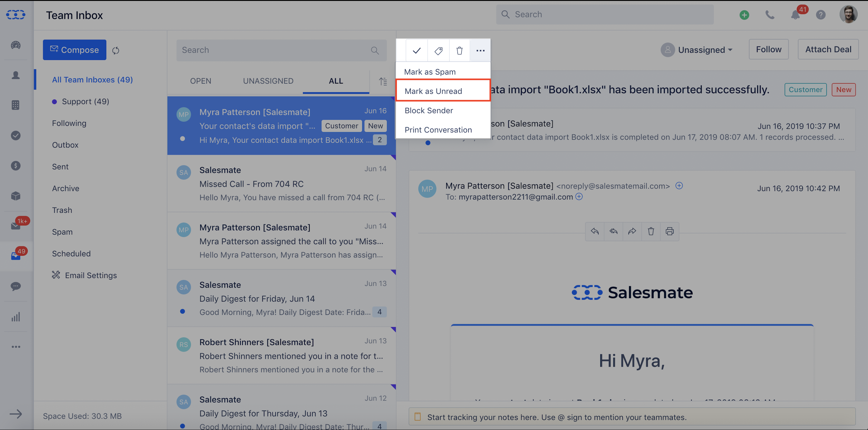Screen dimensions: 868x430
Task: Open the Emails icon with 1k+ badge
Action: tap(16, 225)
